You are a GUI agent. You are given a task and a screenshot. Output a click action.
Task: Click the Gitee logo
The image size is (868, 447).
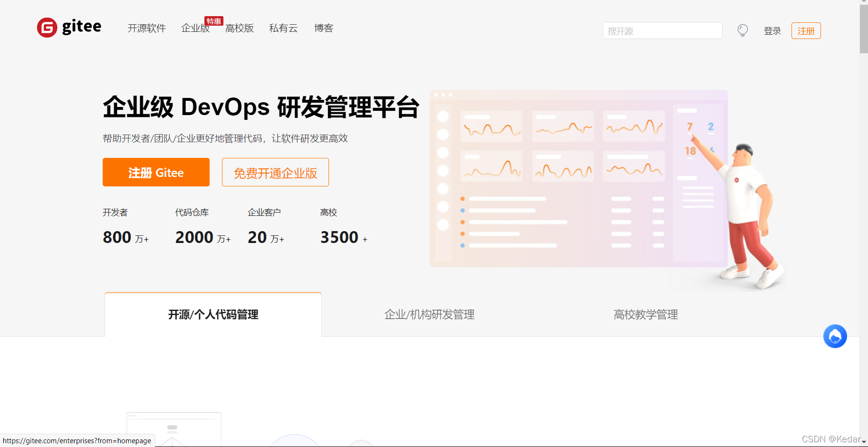coord(69,28)
